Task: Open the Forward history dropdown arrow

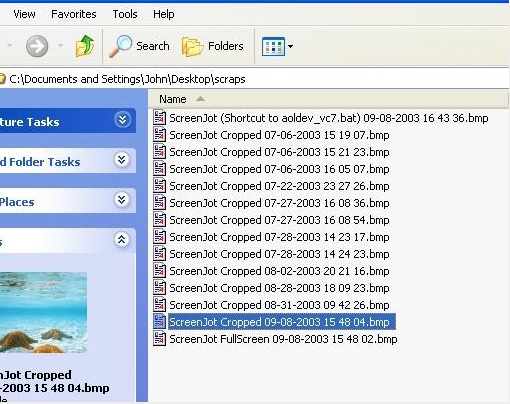Action: click(60, 45)
